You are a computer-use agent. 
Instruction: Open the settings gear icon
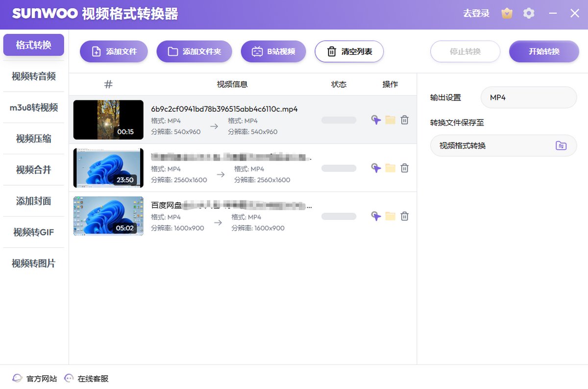click(x=529, y=13)
